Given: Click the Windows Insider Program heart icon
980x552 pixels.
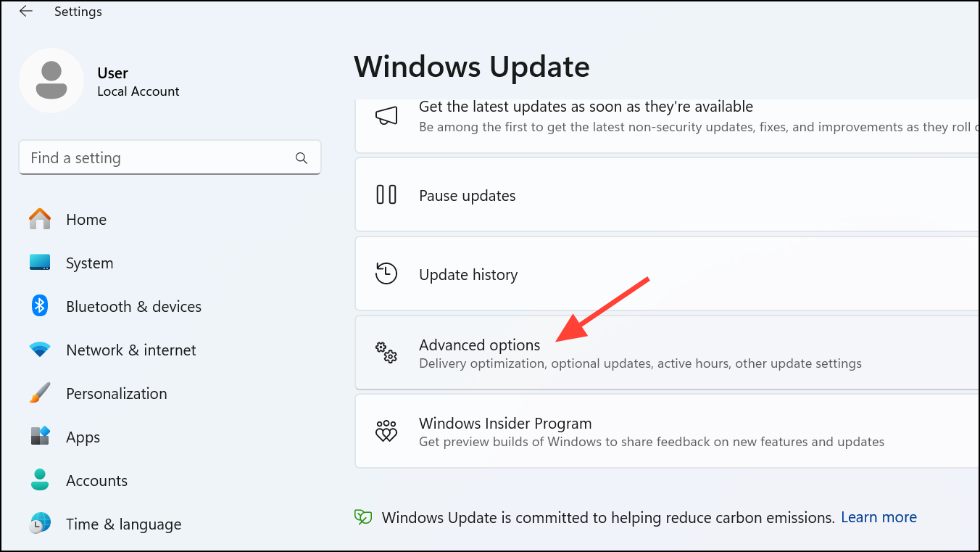Looking at the screenshot, I should click(x=386, y=431).
